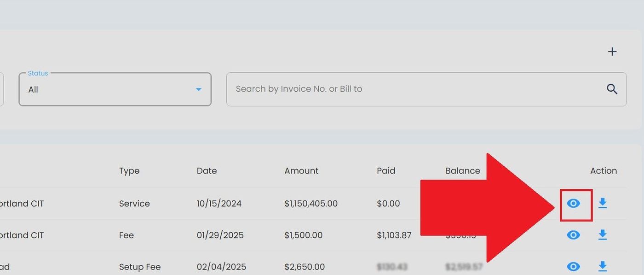Sort by the Date column header
This screenshot has height=275, width=644.
pos(207,171)
